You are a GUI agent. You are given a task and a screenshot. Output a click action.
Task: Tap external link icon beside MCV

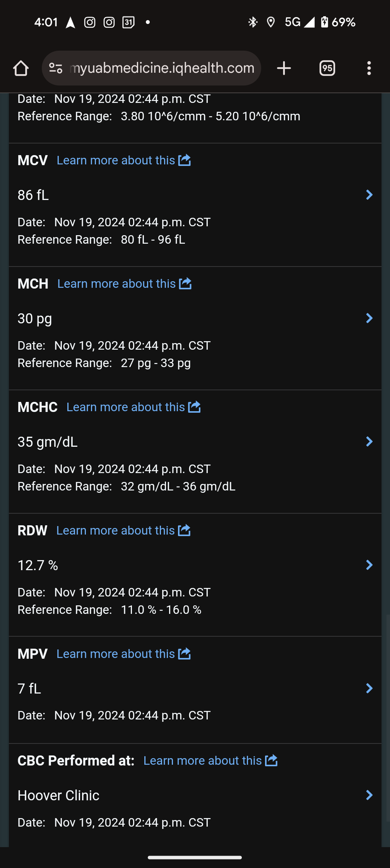185,160
